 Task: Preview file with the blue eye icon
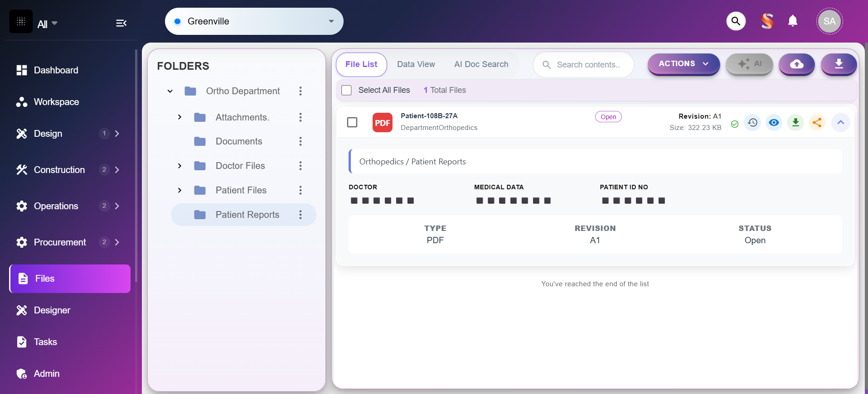(774, 123)
